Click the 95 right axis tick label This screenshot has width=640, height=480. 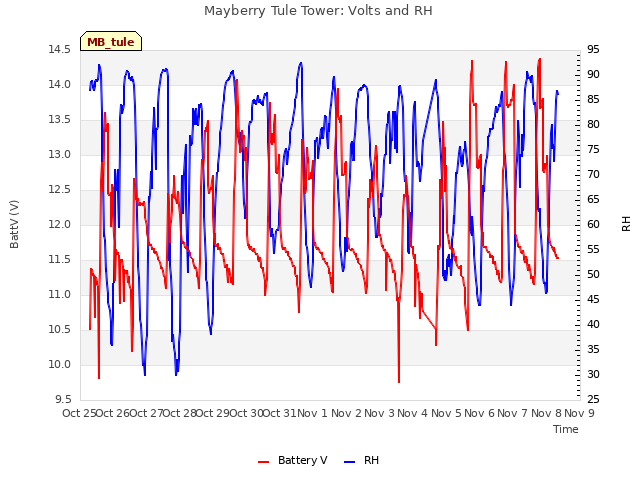tap(593, 50)
